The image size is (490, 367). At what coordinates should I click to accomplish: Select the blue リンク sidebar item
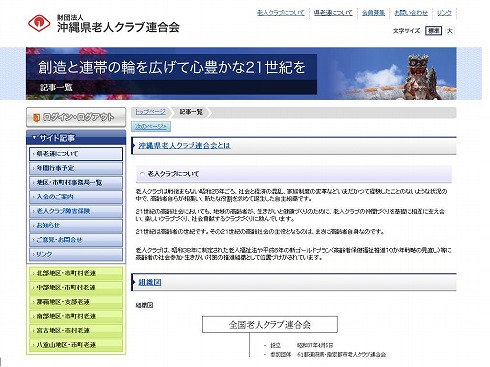point(76,254)
